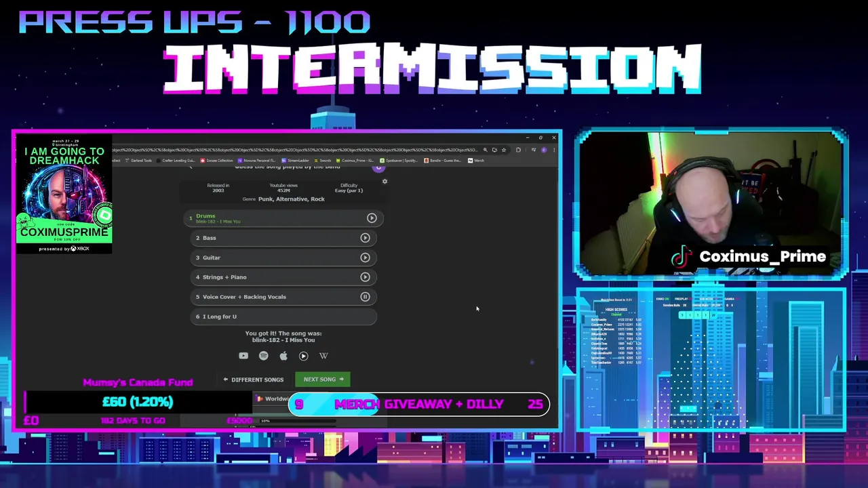Close the browser window

pos(553,138)
